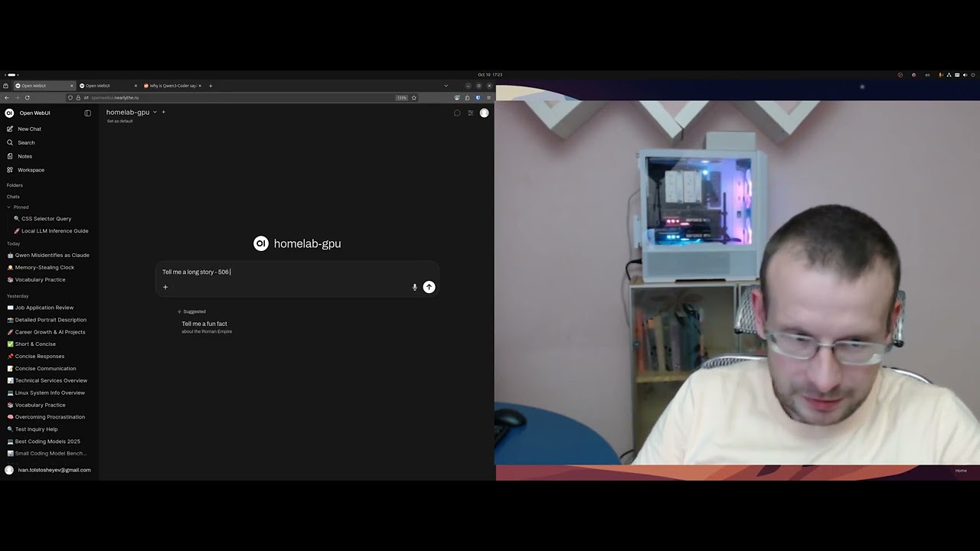Image resolution: width=980 pixels, height=551 pixels.
Task: Send message with the arrow button
Action: 429,287
